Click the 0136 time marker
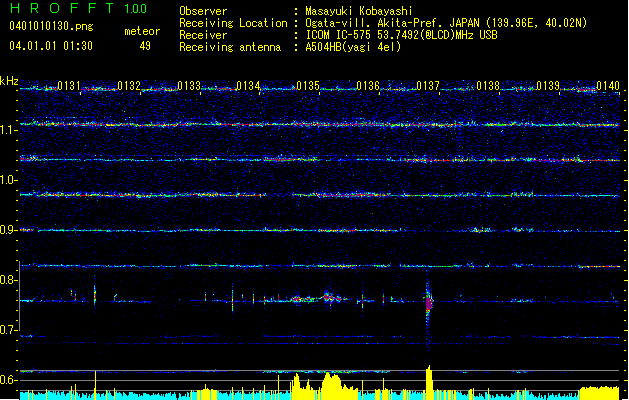Screen dimensions: 629x400 coord(368,85)
